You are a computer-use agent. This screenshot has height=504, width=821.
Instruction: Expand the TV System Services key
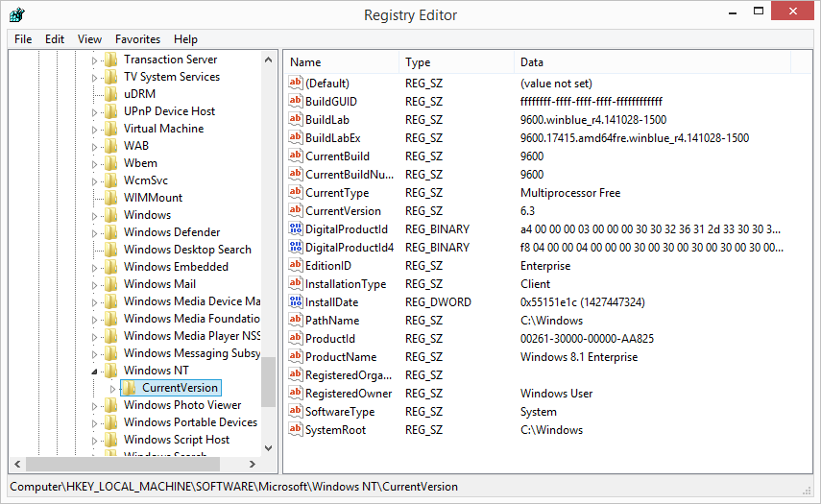tap(94, 78)
